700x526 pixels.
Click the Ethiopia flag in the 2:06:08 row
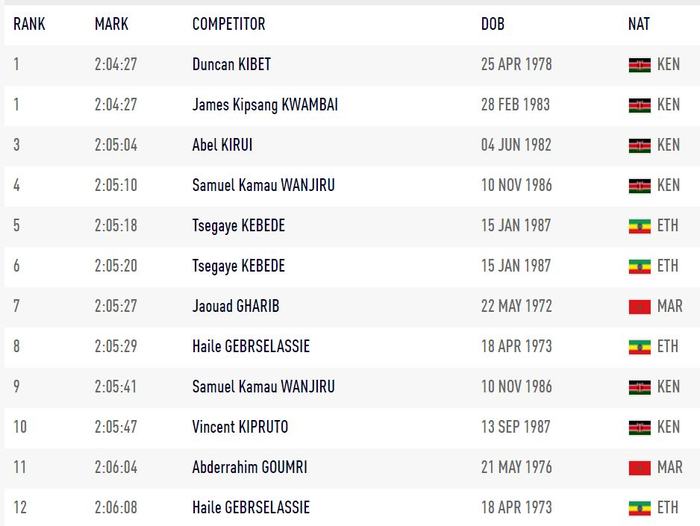(639, 508)
